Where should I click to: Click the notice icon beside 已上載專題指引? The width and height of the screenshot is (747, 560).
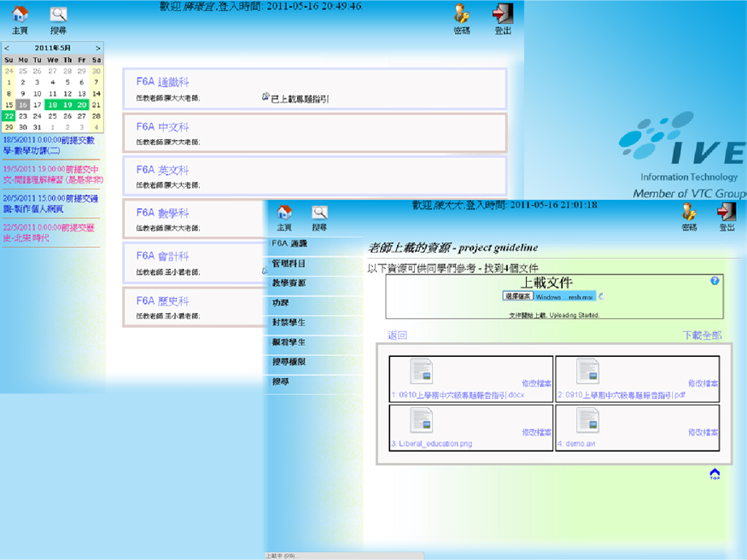pyautogui.click(x=266, y=97)
